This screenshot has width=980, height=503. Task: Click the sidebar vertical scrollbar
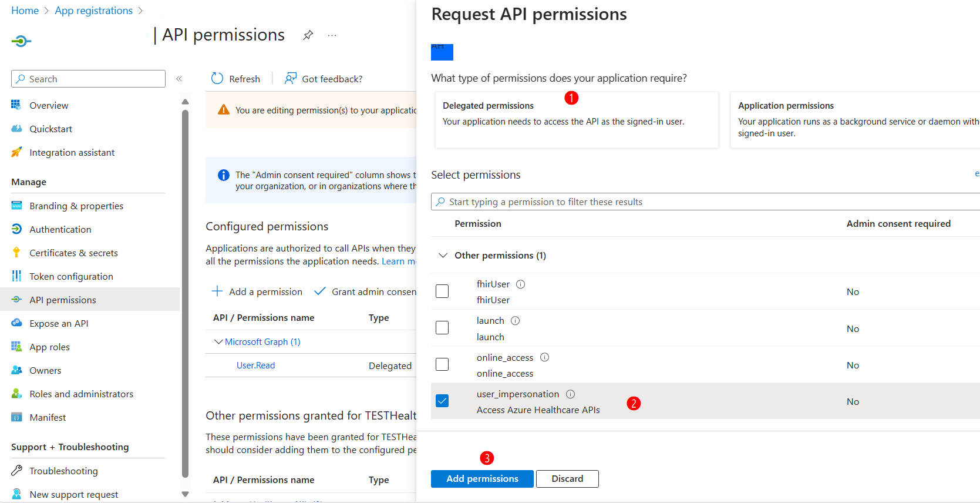186,294
